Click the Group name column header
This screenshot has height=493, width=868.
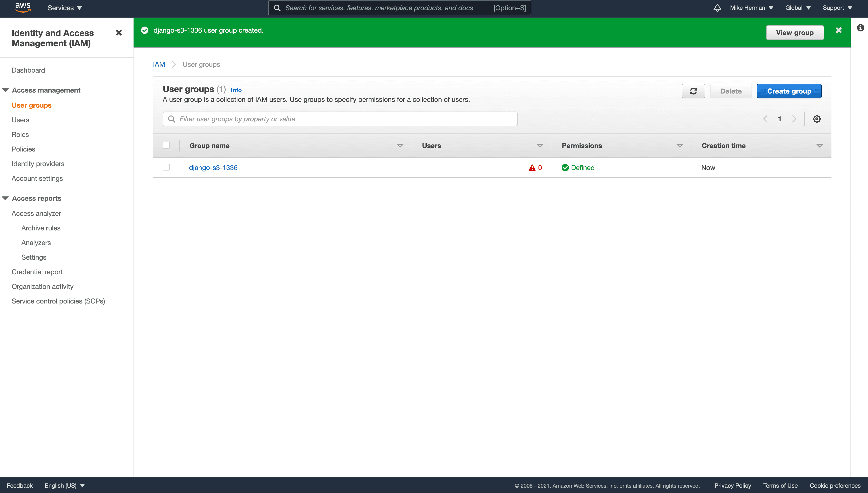pyautogui.click(x=209, y=146)
